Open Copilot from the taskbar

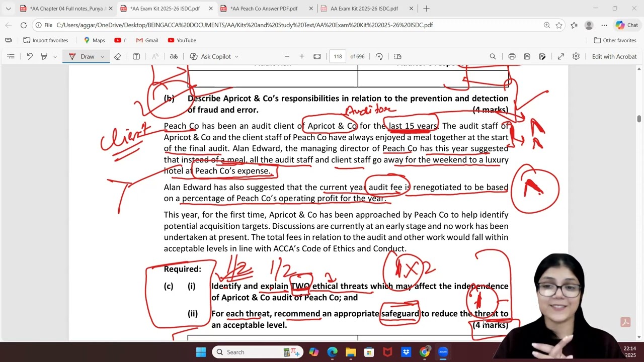click(313, 352)
